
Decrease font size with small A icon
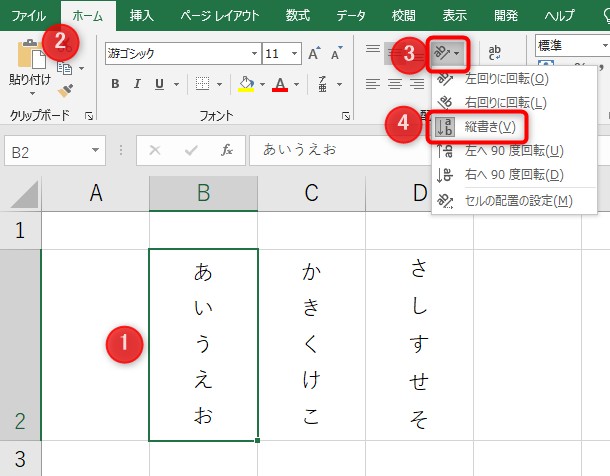coord(336,53)
